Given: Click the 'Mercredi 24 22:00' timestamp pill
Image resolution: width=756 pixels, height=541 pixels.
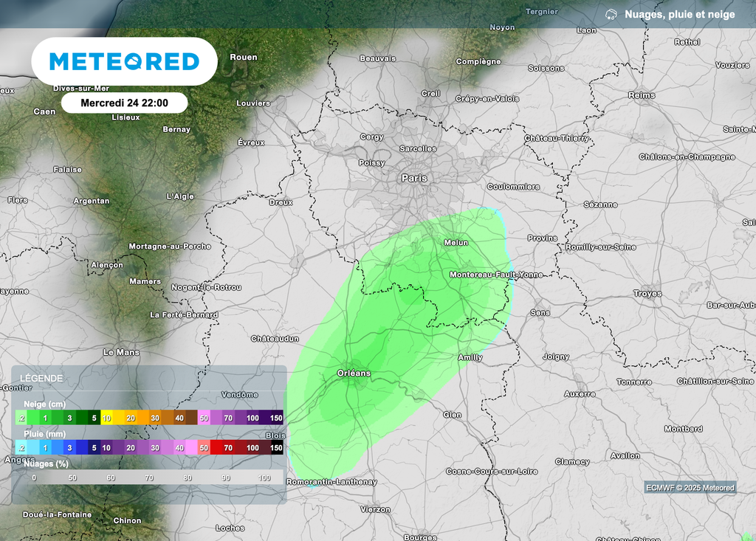Looking at the screenshot, I should coord(123,103).
